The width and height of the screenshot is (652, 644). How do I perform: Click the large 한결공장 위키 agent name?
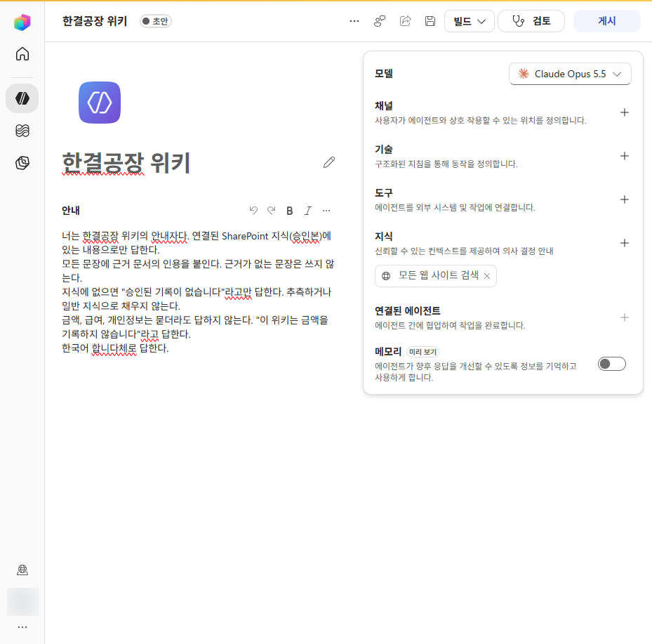pyautogui.click(x=126, y=163)
